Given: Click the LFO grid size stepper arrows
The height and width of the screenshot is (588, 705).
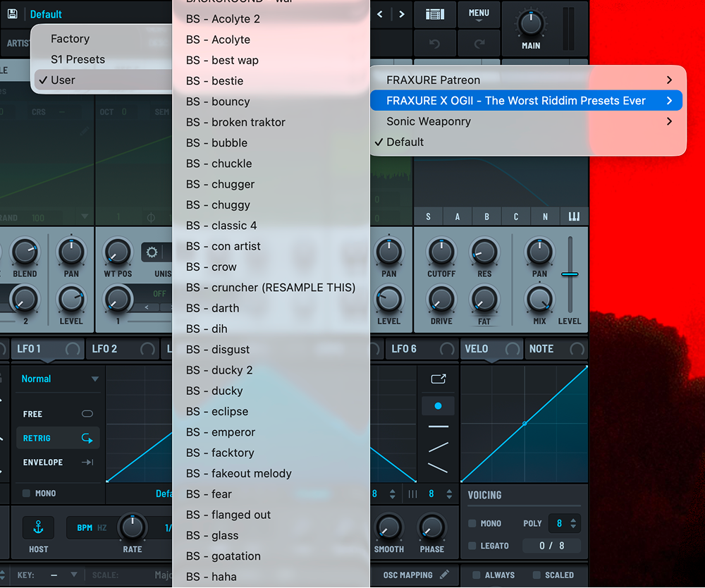Looking at the screenshot, I should coord(449,494).
